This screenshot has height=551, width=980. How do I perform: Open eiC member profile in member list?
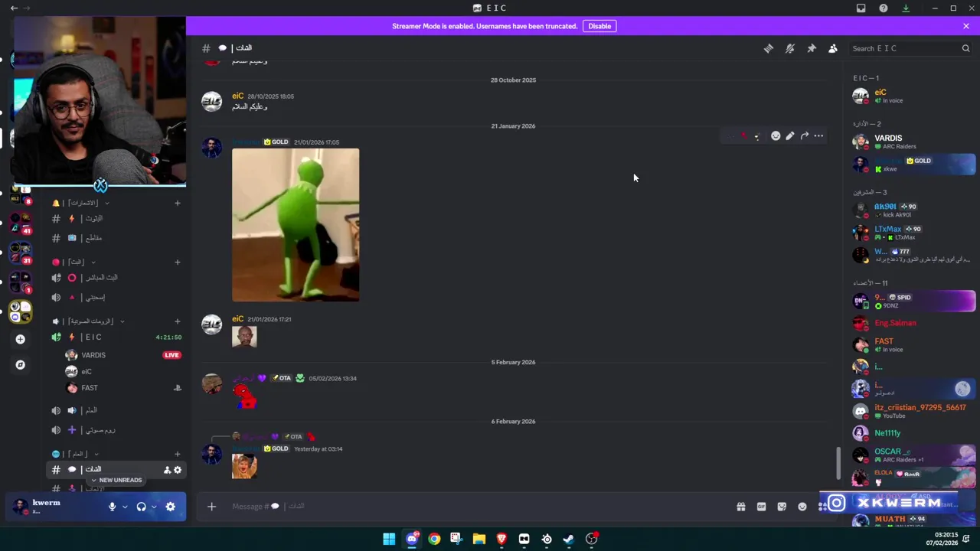pos(913,96)
